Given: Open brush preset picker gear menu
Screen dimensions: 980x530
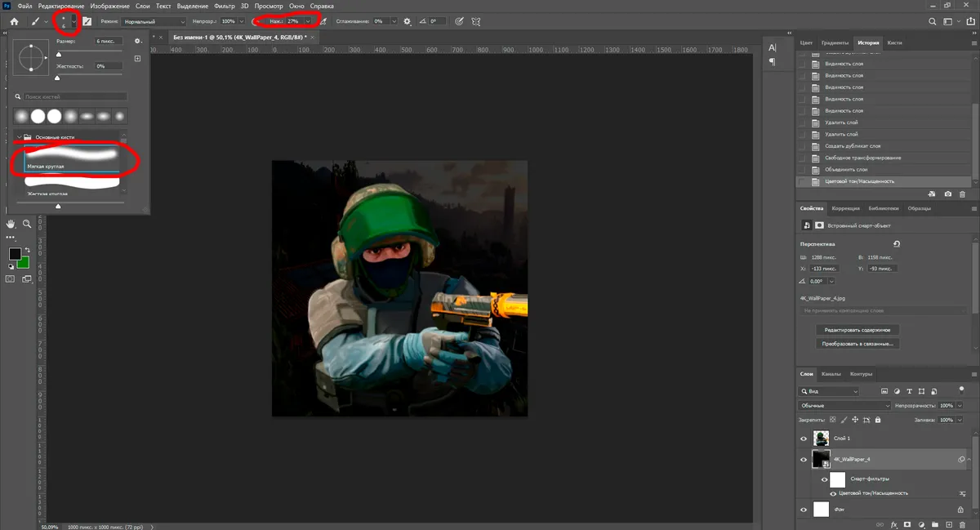Looking at the screenshot, I should 138,41.
